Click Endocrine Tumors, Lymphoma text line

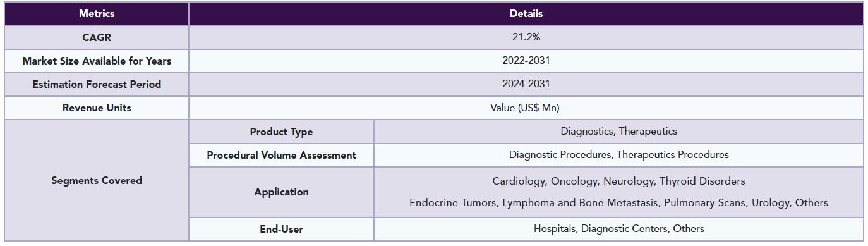(x=618, y=202)
